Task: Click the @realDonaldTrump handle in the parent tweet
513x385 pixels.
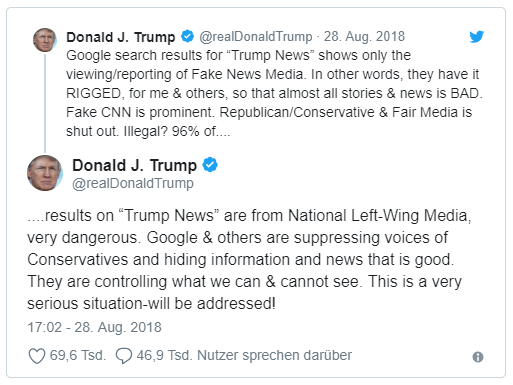Action: pos(256,36)
